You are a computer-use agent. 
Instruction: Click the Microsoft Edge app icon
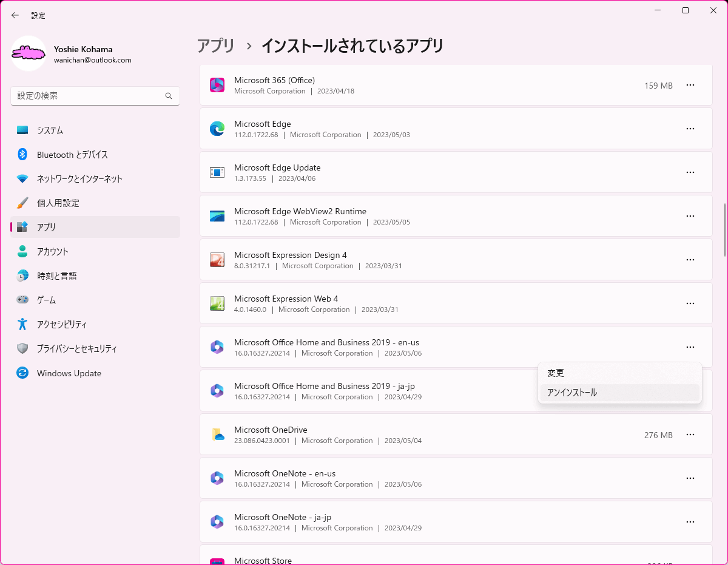click(217, 129)
